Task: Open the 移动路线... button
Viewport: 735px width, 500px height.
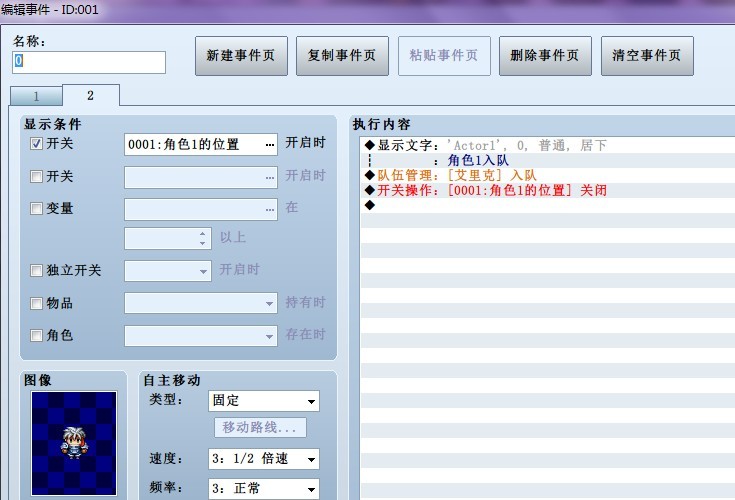Action: 260,427
